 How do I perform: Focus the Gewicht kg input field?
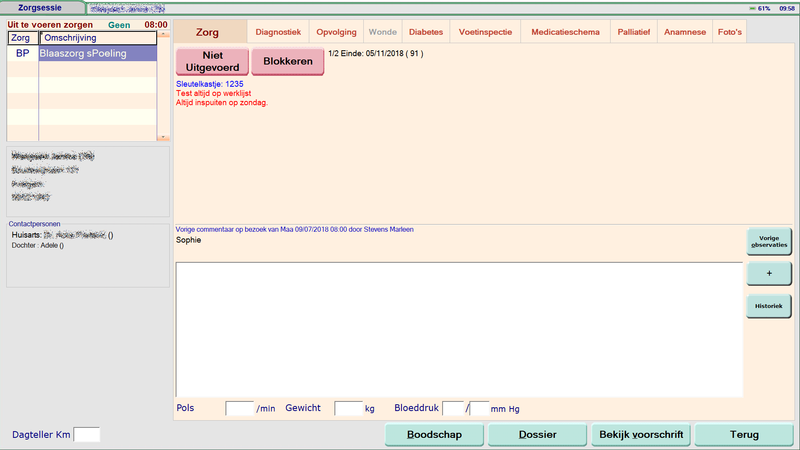pyautogui.click(x=348, y=408)
